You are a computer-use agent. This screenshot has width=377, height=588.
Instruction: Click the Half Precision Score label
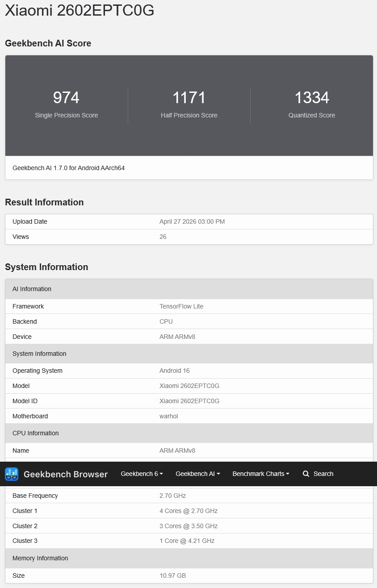[189, 115]
